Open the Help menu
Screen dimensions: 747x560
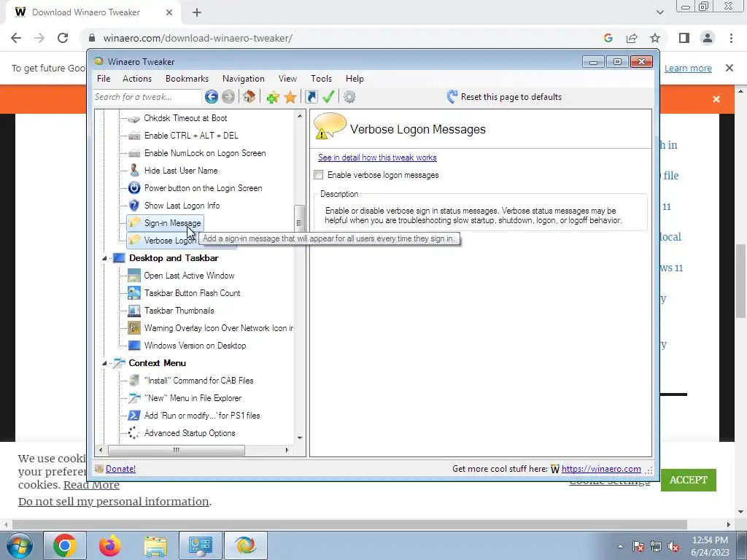pyautogui.click(x=355, y=79)
